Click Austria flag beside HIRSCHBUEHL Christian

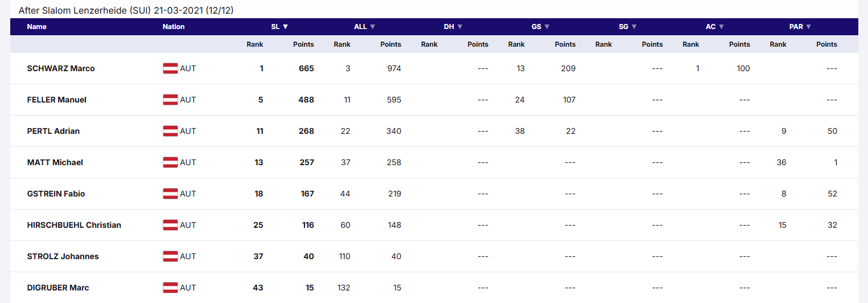tap(170, 225)
